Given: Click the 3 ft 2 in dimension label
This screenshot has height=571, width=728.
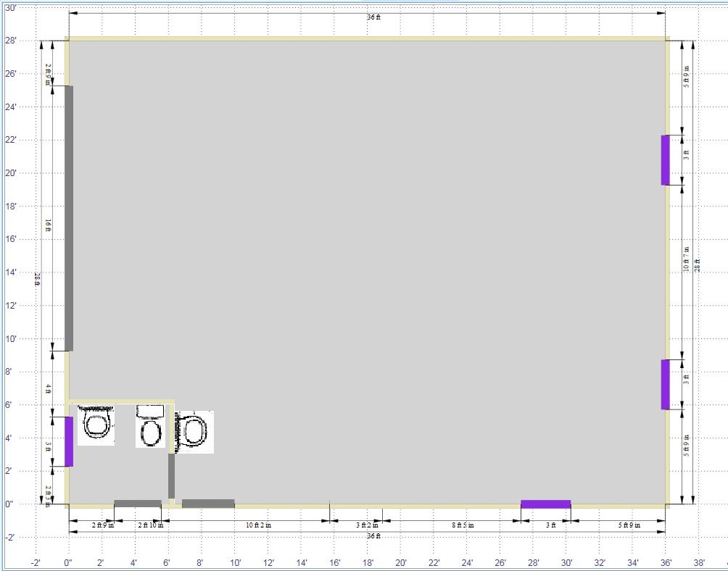Looking at the screenshot, I should coord(368,525).
